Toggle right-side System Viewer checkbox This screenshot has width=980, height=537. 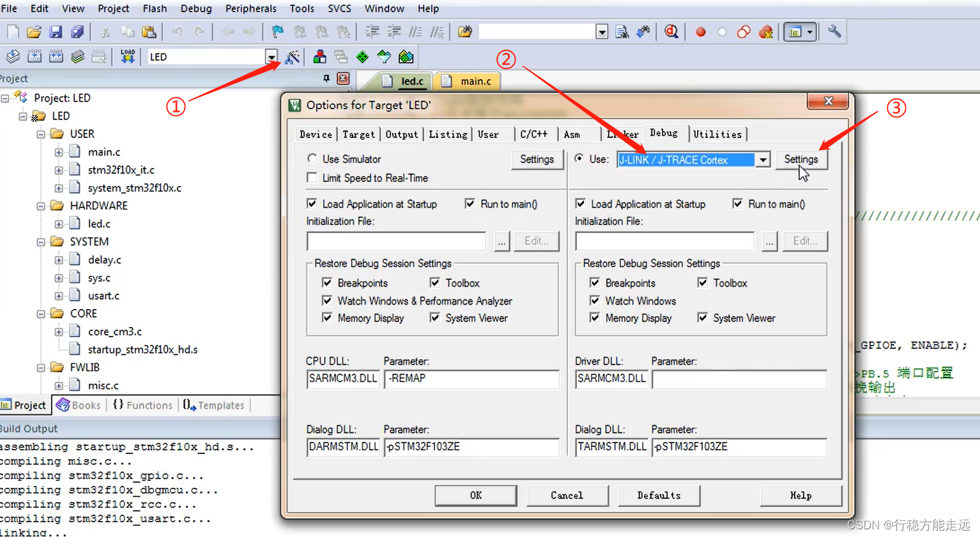pos(702,317)
